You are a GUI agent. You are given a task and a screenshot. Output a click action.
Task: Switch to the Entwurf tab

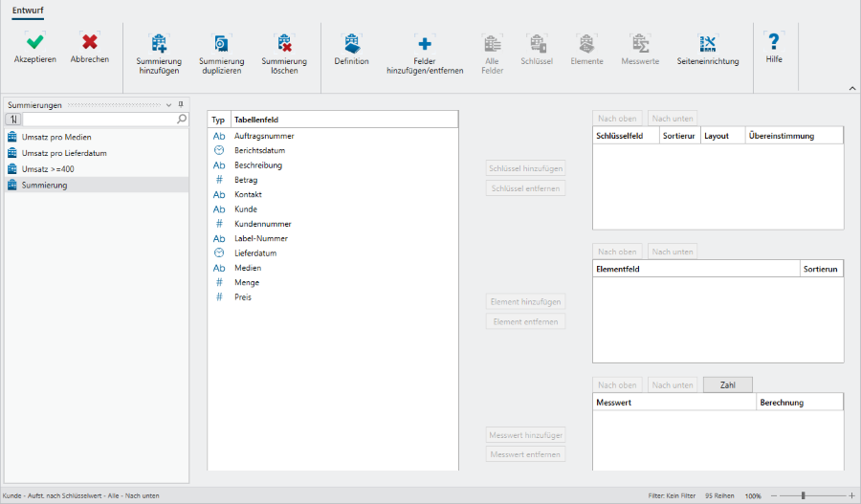[29, 10]
